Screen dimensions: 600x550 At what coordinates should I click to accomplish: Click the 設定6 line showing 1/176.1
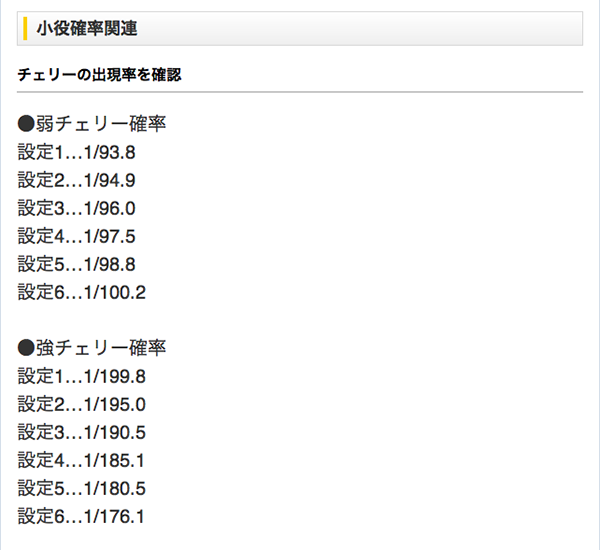coord(82,517)
